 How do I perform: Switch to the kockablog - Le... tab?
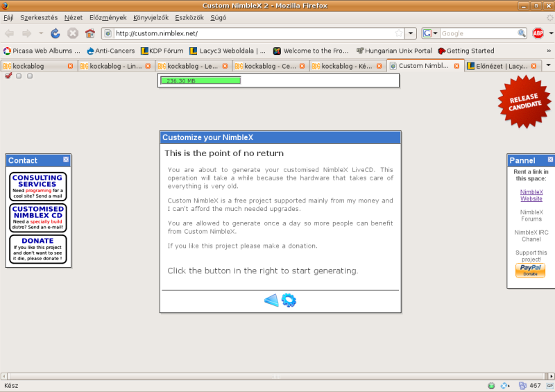click(193, 66)
